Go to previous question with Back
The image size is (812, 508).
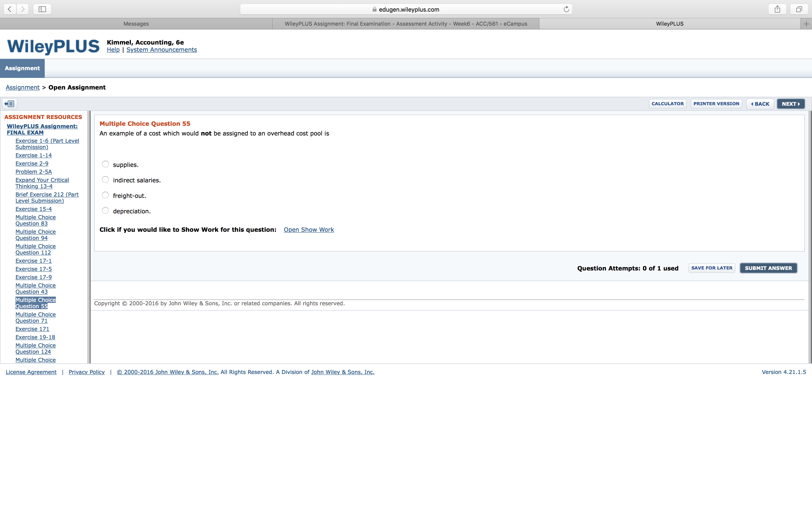760,104
